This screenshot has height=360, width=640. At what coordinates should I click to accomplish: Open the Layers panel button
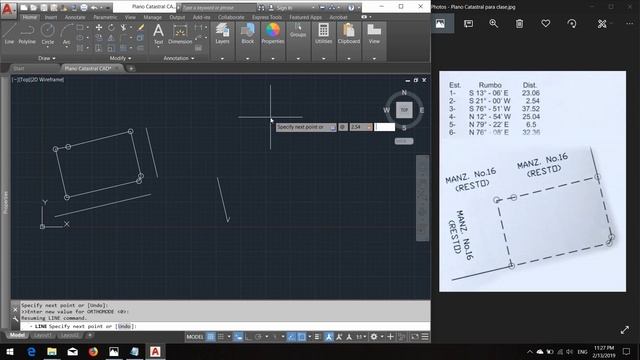pyautogui.click(x=222, y=33)
